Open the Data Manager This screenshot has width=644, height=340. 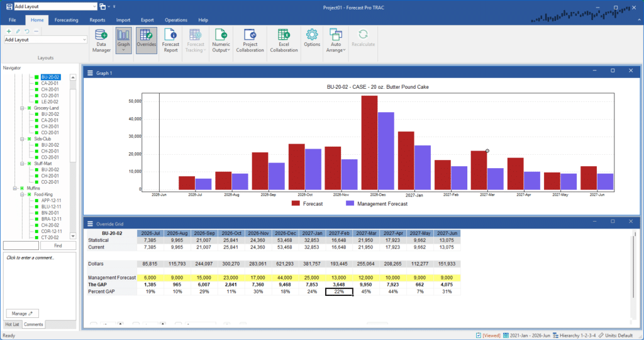[x=101, y=40]
